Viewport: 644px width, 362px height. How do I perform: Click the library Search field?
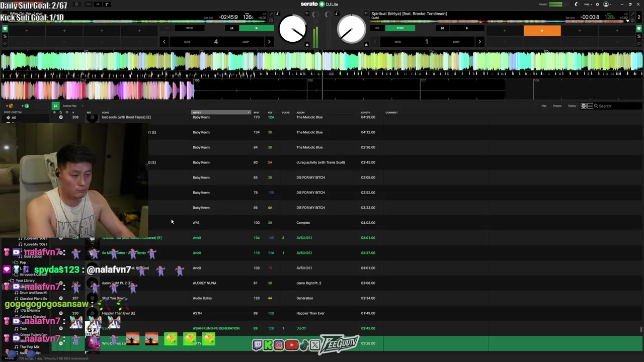click(x=618, y=106)
